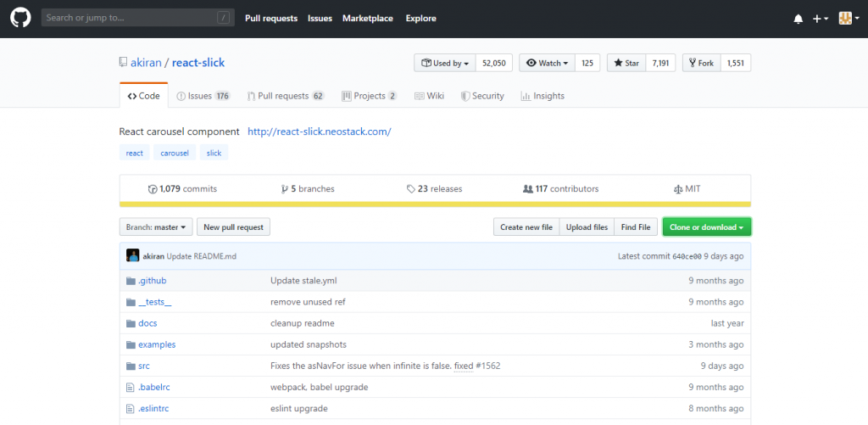The image size is (868, 425).
Task: Expand the Branch: master dropdown
Action: [156, 227]
